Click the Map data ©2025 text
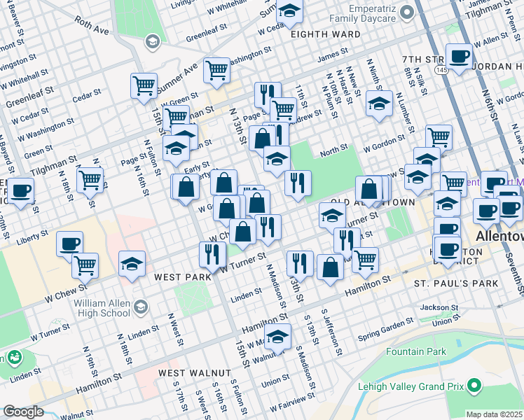The width and height of the screenshot is (524, 420). [494, 414]
